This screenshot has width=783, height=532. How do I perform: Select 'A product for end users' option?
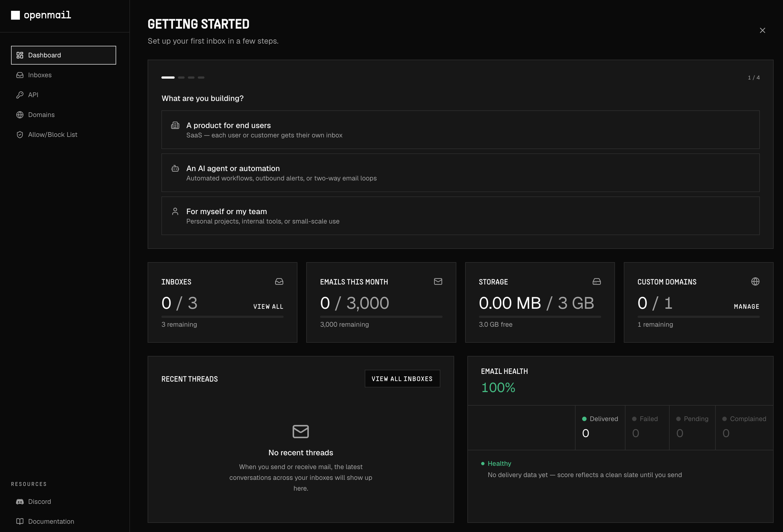pyautogui.click(x=460, y=130)
